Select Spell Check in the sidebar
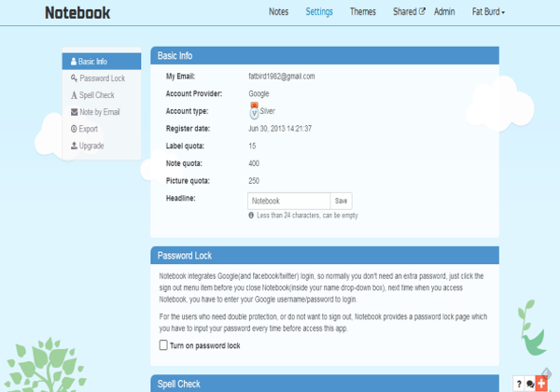 (102, 95)
